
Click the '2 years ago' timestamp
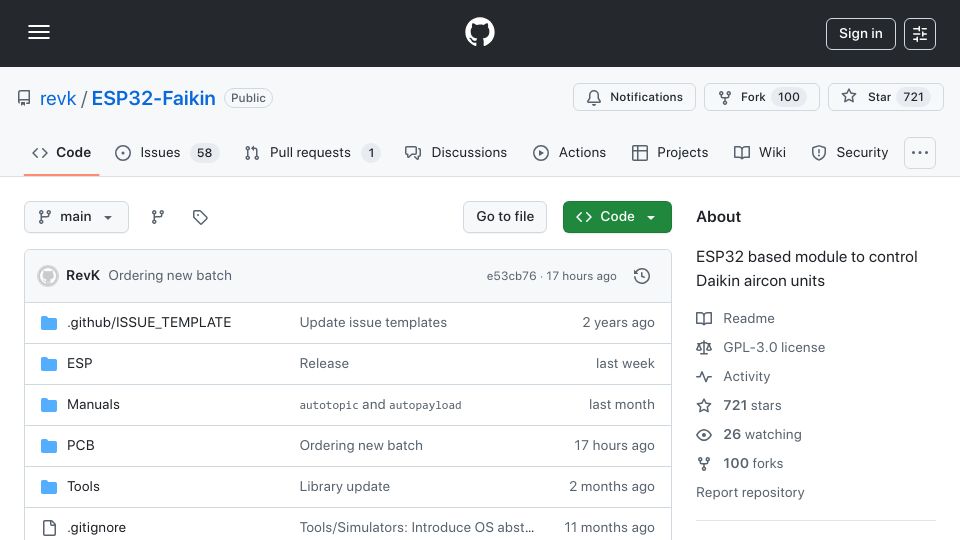point(618,323)
